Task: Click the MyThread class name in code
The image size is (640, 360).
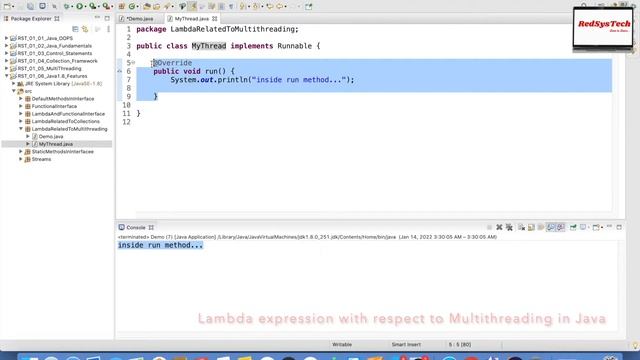Action: [x=209, y=46]
